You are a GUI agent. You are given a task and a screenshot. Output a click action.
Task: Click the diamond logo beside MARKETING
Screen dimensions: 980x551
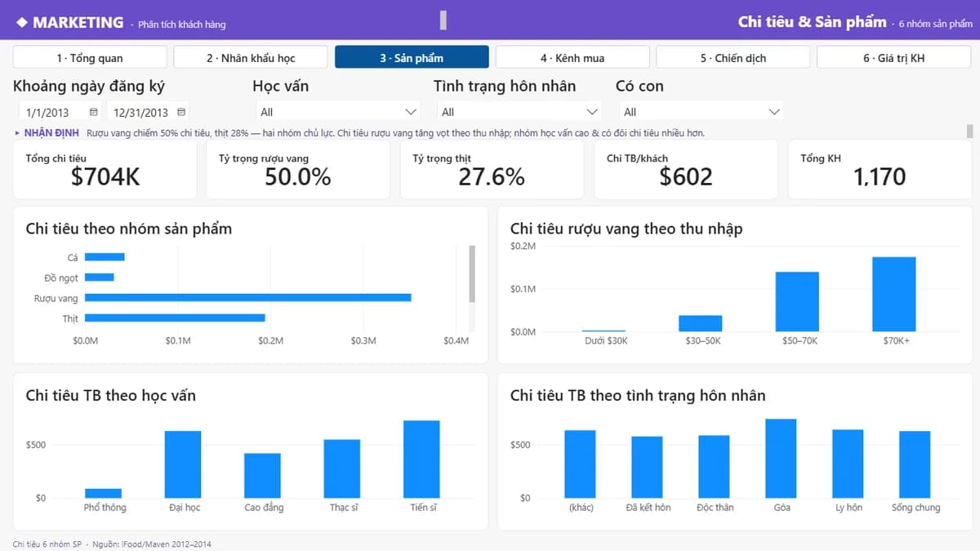[x=21, y=22]
